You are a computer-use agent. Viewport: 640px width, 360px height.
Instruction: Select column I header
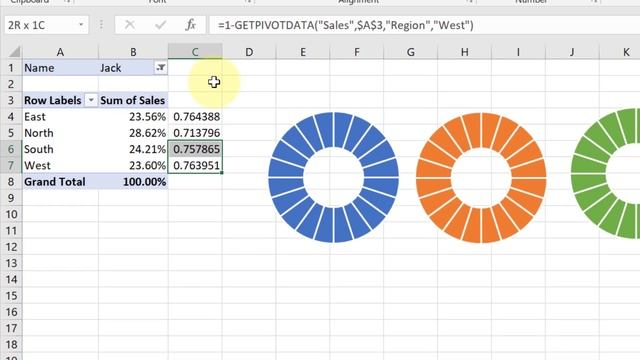518,52
